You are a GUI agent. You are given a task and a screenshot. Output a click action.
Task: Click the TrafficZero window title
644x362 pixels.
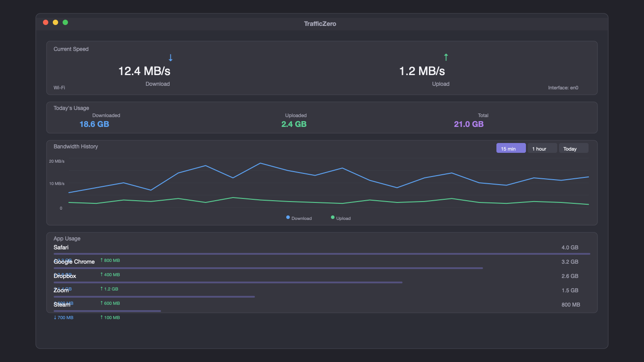pos(320,24)
